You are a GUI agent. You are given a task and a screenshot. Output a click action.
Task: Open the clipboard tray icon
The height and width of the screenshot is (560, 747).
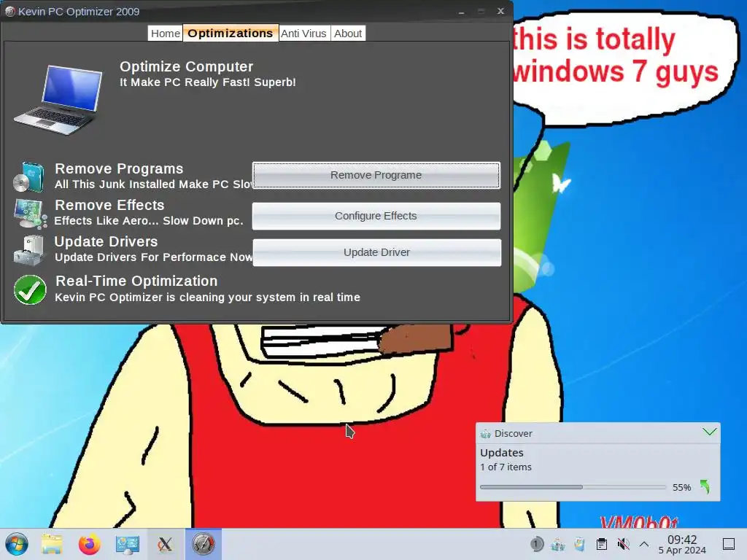pyautogui.click(x=602, y=544)
